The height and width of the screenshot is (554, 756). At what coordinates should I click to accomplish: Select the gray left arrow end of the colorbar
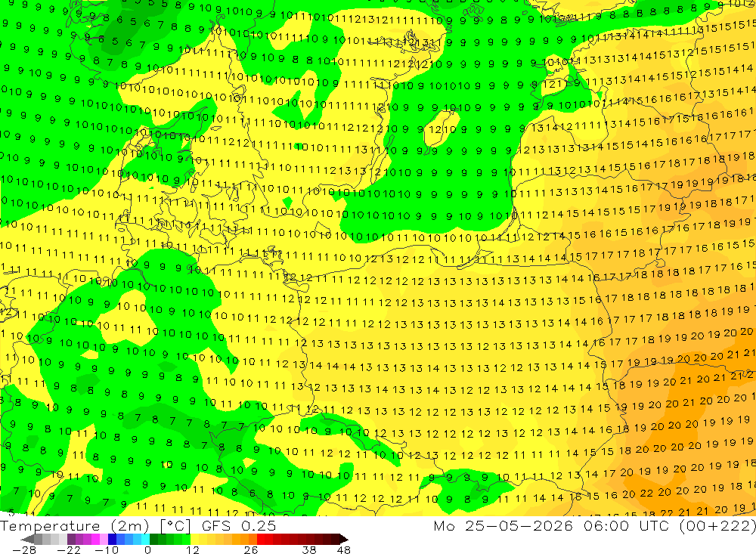tap(27, 539)
